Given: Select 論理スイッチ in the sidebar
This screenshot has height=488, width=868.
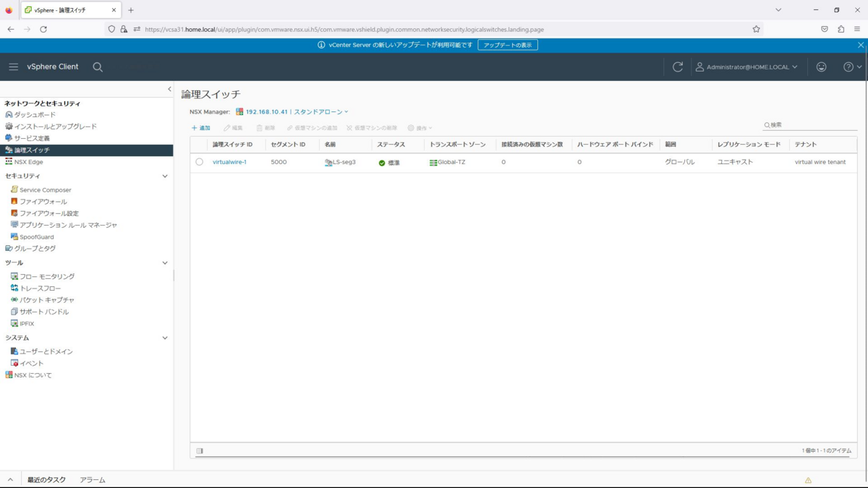Looking at the screenshot, I should (87, 150).
